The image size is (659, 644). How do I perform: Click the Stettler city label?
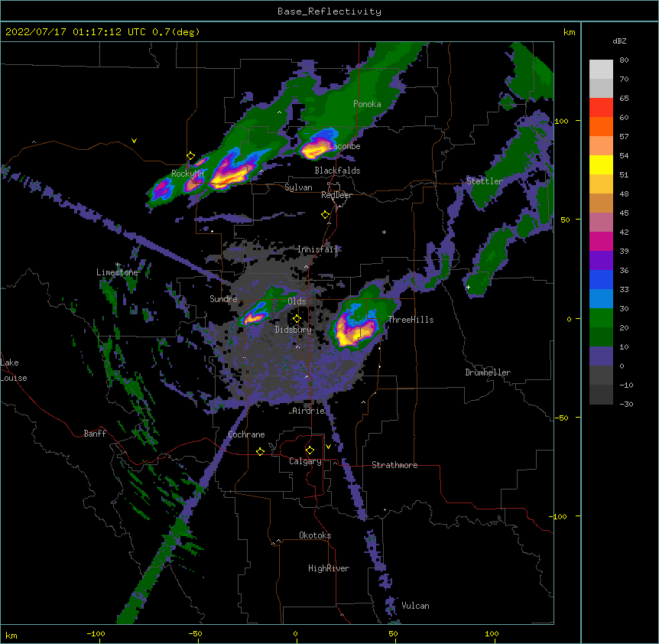485,181
